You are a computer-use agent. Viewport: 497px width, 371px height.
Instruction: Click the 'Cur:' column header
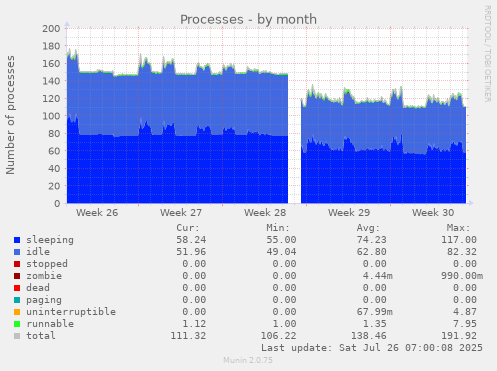(188, 228)
